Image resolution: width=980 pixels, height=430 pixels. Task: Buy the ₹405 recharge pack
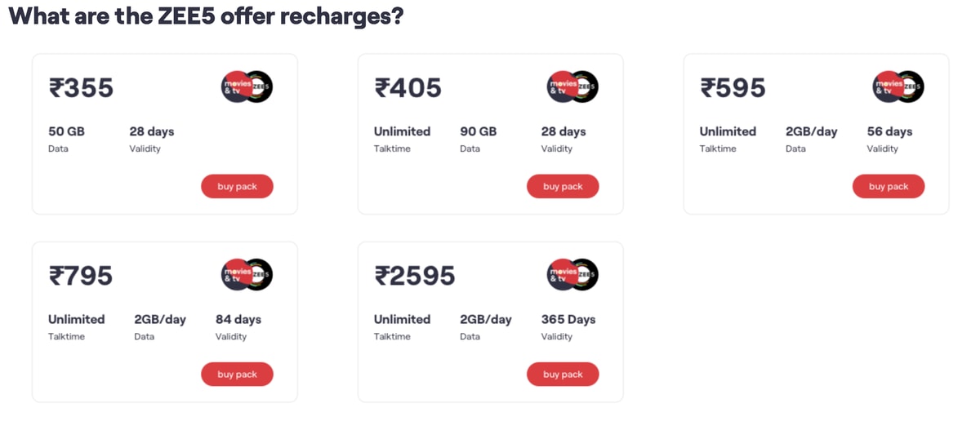563,187
